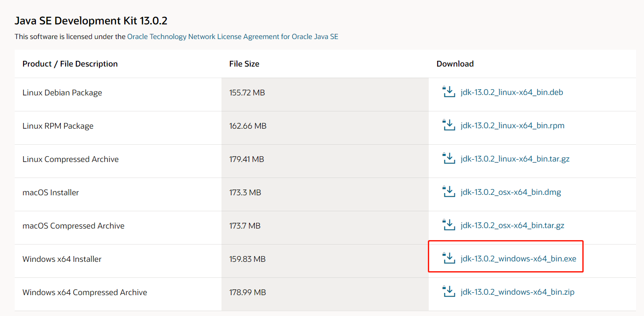The height and width of the screenshot is (316, 644).
Task: Open Oracle Technology Network License Agreement link
Action: [233, 37]
